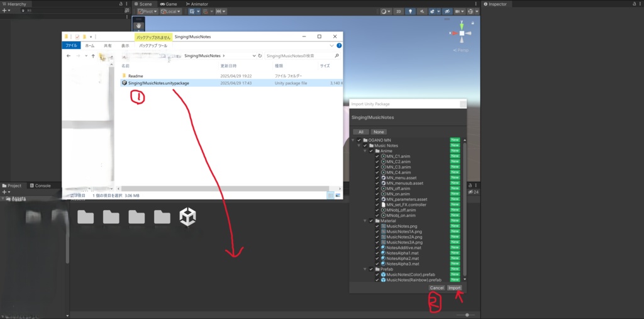The width and height of the screenshot is (644, 319).
Task: Click Explorer refresh button
Action: (x=260, y=55)
